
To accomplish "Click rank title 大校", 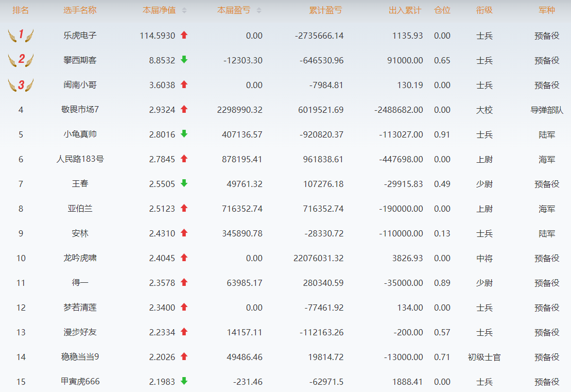I will [485, 110].
